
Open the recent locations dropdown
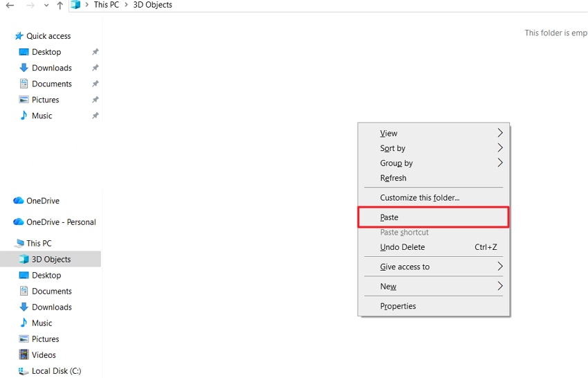[46, 6]
